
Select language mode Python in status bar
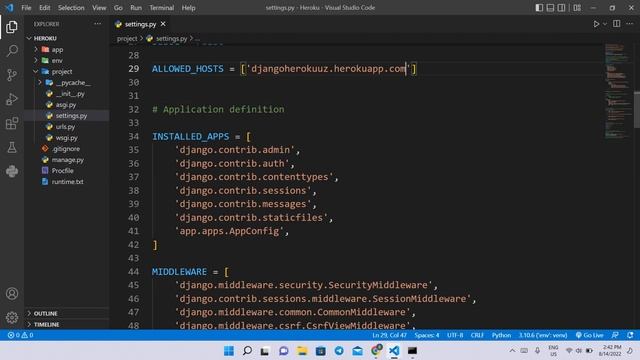(501, 335)
